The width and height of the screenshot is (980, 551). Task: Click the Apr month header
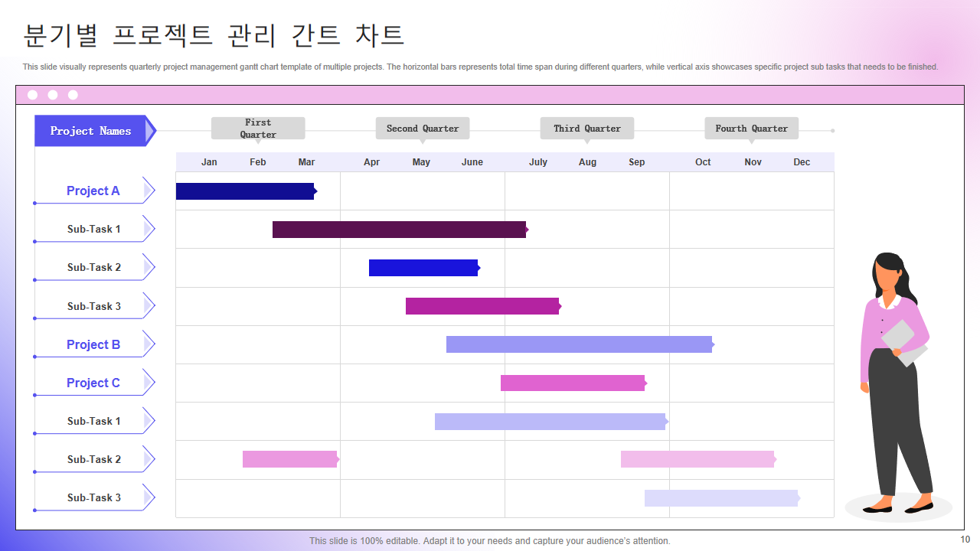tap(371, 162)
